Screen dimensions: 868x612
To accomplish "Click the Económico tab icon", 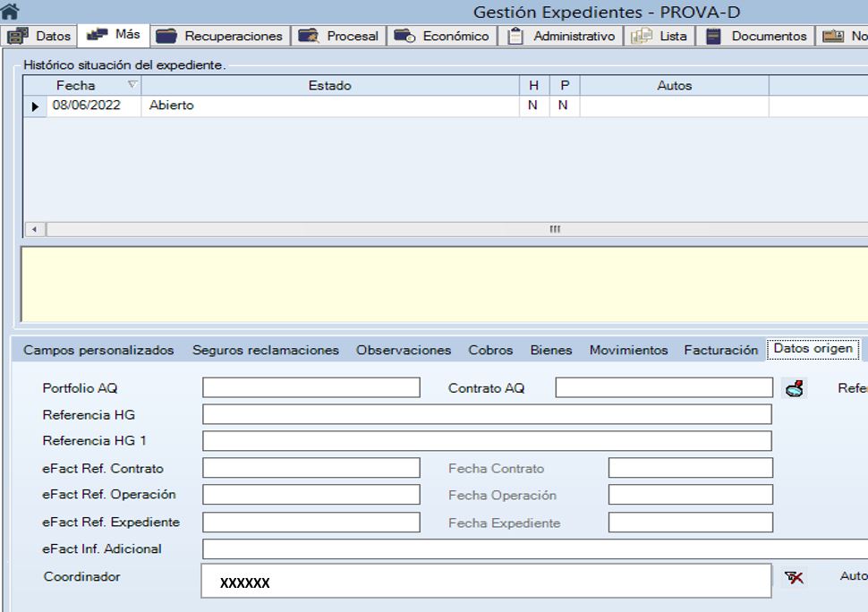I will coord(404,37).
